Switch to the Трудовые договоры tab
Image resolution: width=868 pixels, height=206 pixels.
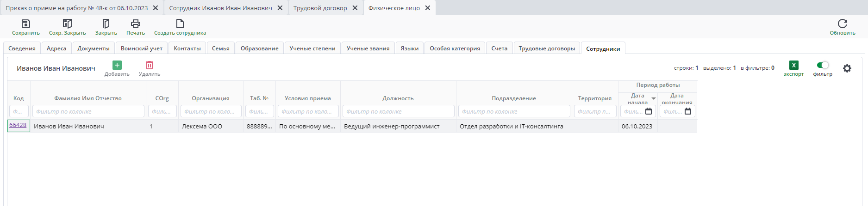pyautogui.click(x=547, y=48)
